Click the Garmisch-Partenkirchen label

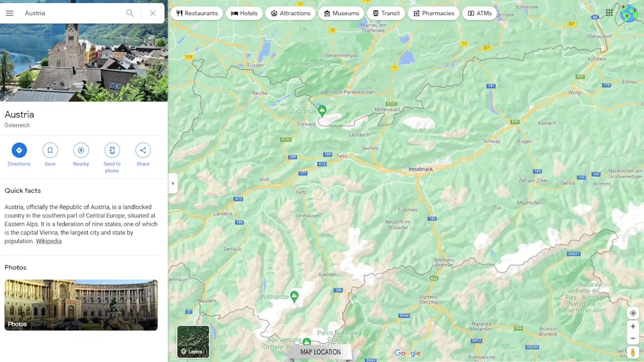[x=348, y=93]
